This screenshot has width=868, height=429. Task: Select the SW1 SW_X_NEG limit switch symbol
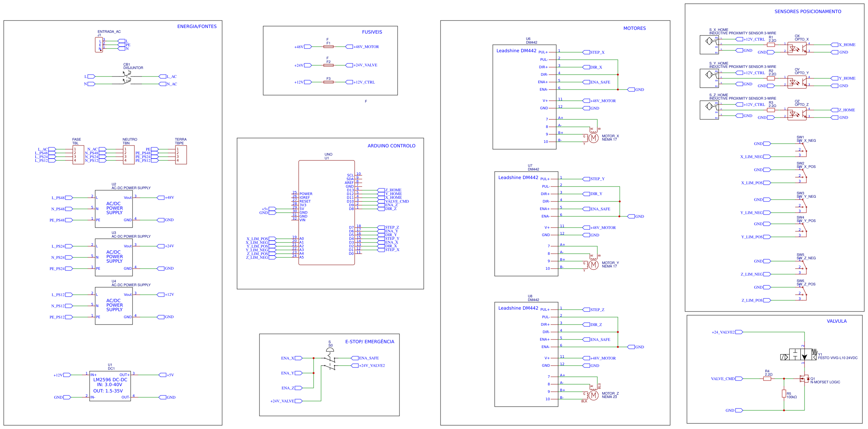pyautogui.click(x=803, y=150)
